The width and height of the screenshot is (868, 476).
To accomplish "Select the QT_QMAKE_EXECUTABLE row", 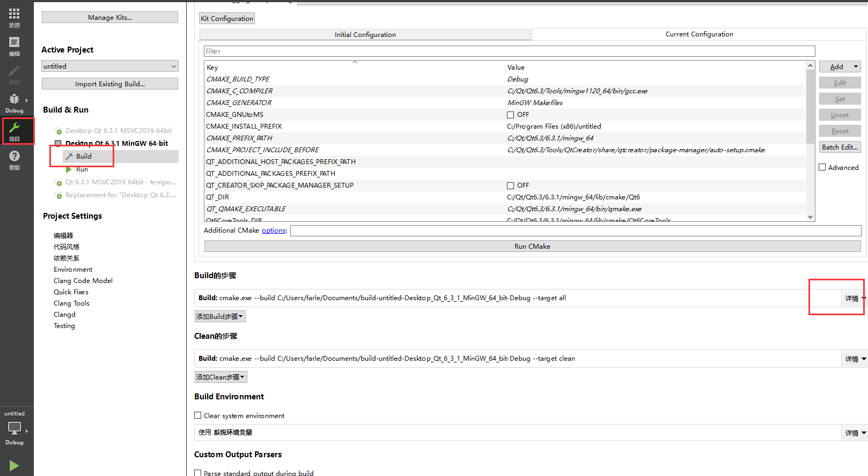I will click(505, 209).
